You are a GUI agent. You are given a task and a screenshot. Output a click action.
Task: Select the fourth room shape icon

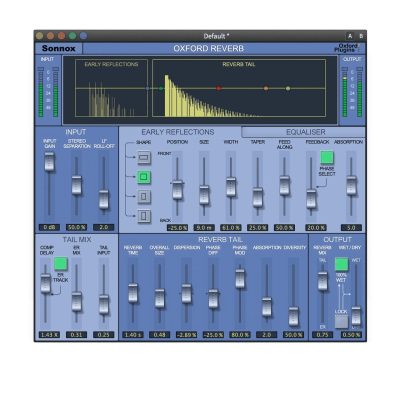[x=144, y=216]
